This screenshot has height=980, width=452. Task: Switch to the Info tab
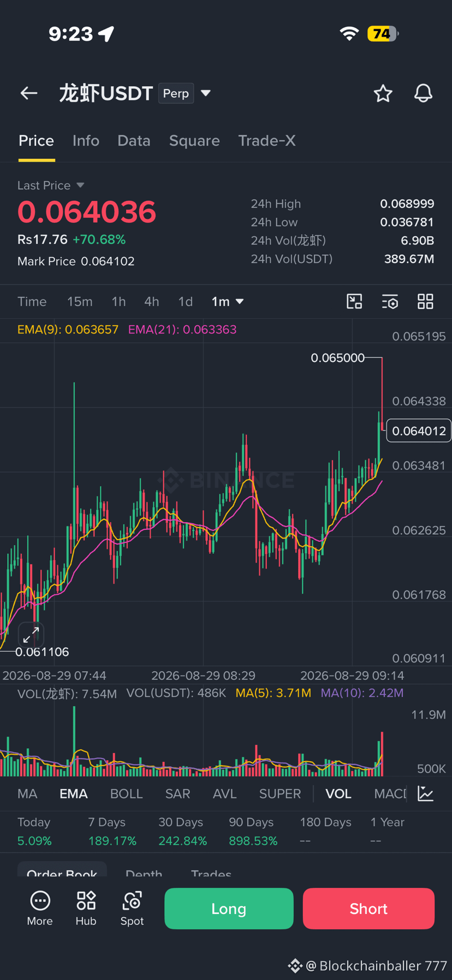click(x=86, y=141)
